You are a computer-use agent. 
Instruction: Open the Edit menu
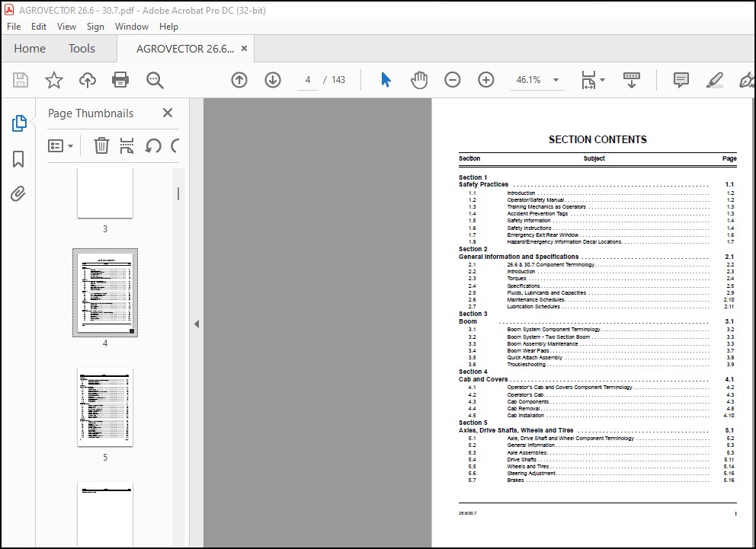click(39, 27)
